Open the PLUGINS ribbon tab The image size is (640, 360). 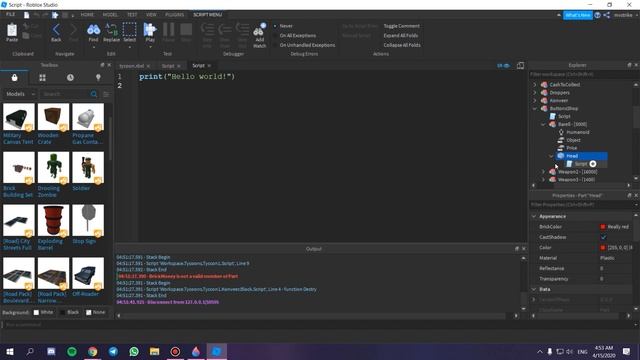point(174,15)
